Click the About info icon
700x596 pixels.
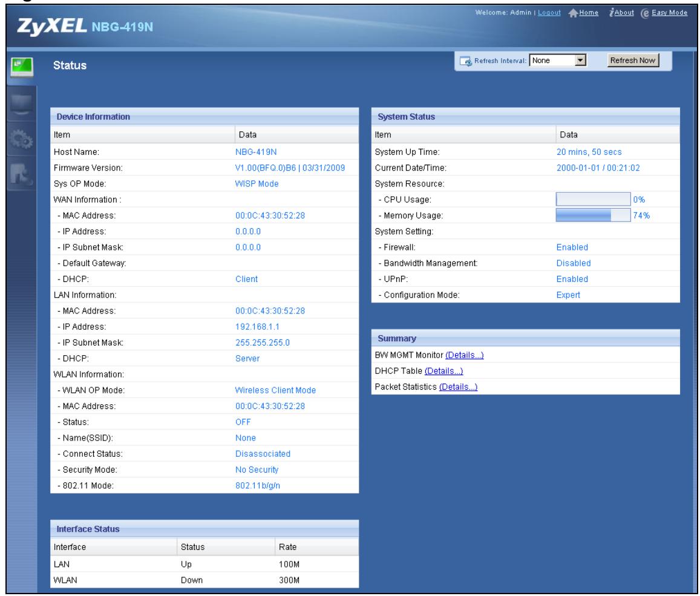612,13
